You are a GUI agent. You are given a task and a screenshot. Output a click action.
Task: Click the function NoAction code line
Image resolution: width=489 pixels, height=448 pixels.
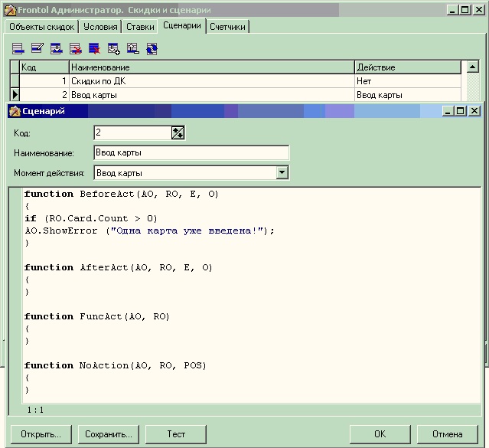[115, 365]
